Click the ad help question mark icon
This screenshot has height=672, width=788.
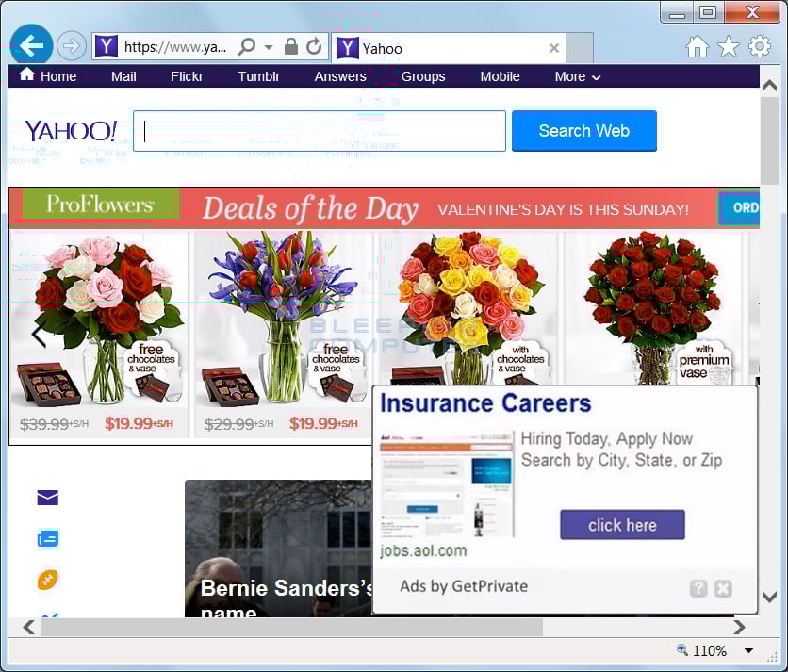pos(698,588)
